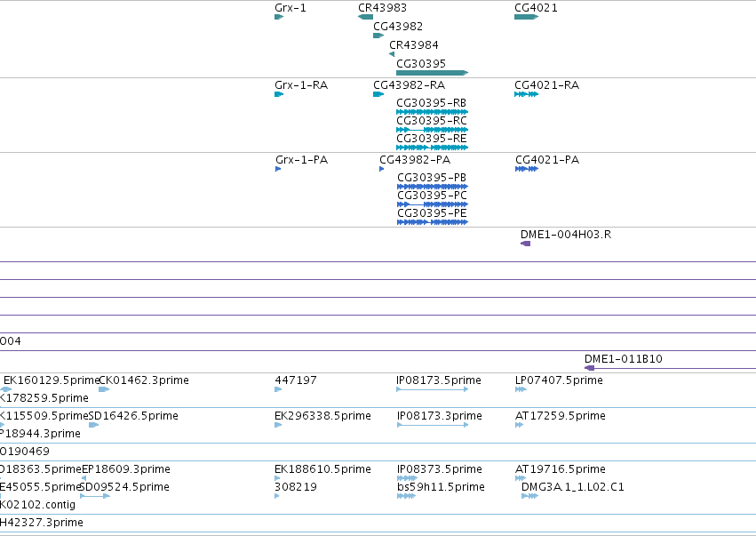
Task: Click the Grx-1 gene label
Action: click(x=290, y=8)
